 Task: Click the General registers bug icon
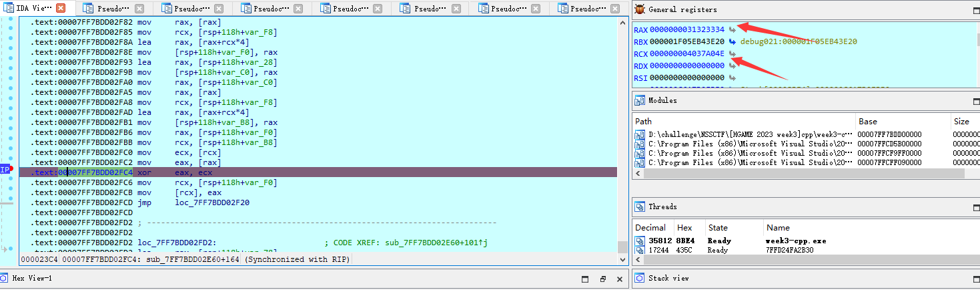coord(640,9)
